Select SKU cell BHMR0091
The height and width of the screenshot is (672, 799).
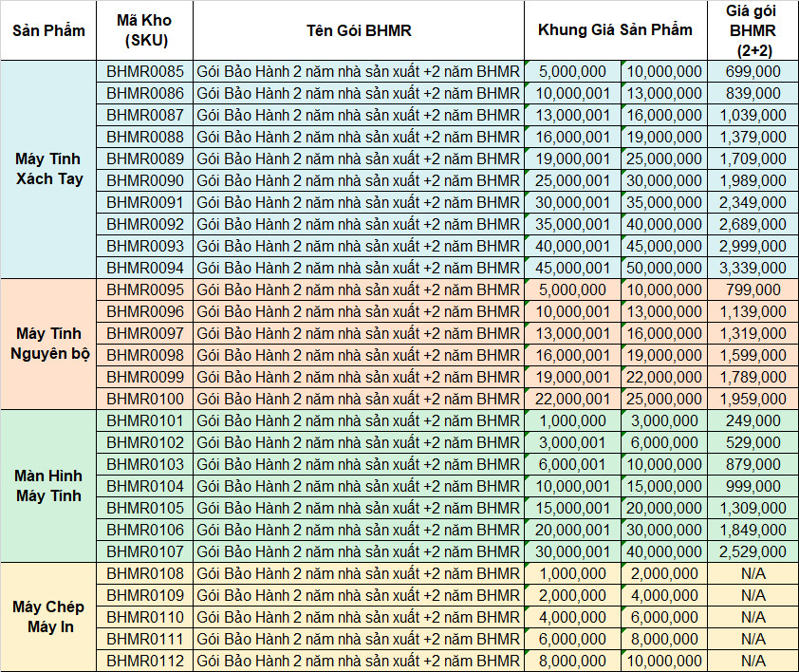click(x=145, y=202)
